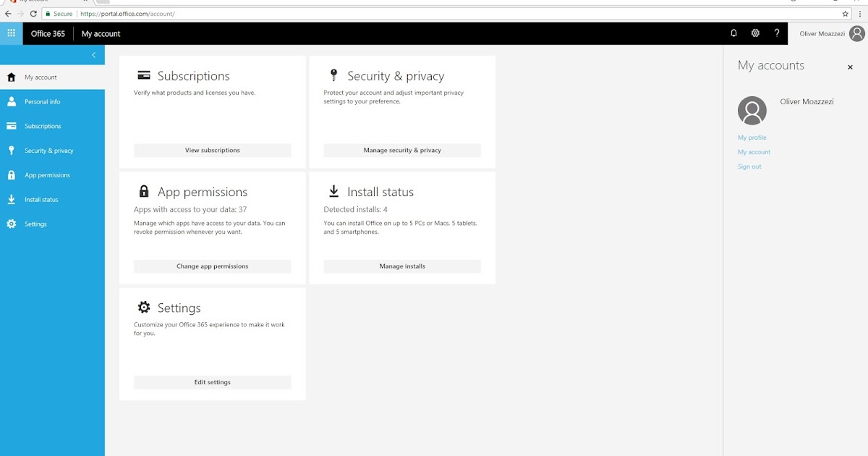Image resolution: width=868 pixels, height=456 pixels.
Task: Open the Office 365 settings gear
Action: pos(755,33)
